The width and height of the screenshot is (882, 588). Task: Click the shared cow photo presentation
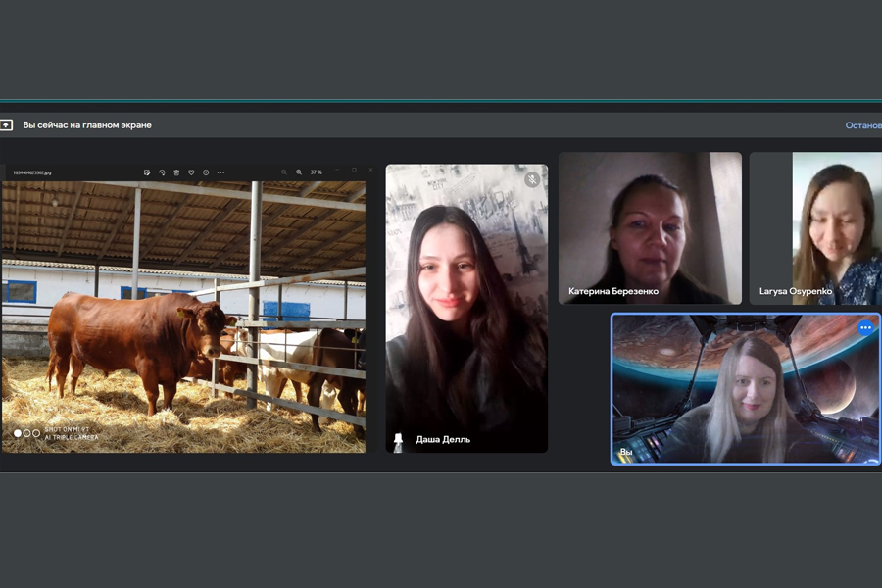coord(184,317)
